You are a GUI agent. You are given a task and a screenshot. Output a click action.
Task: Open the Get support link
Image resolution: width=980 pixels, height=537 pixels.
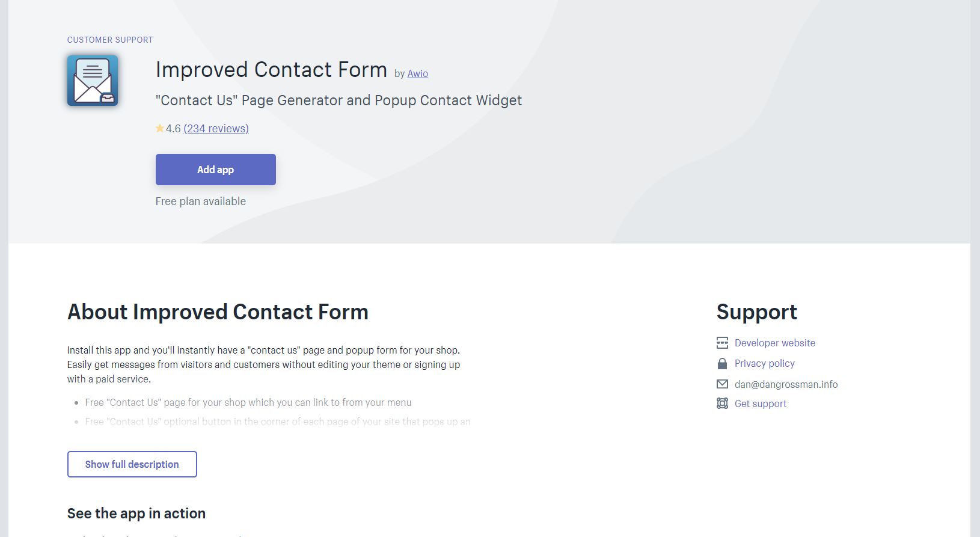click(761, 404)
